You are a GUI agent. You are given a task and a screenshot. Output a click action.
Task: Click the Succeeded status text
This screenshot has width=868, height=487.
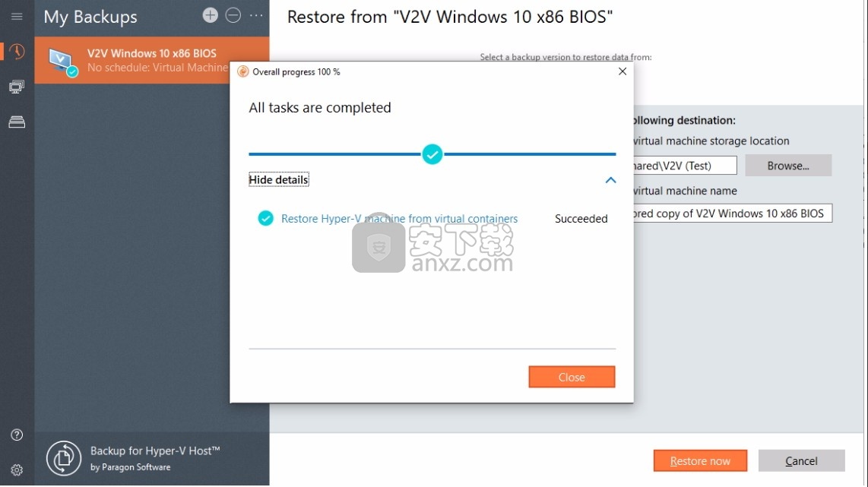(x=581, y=219)
